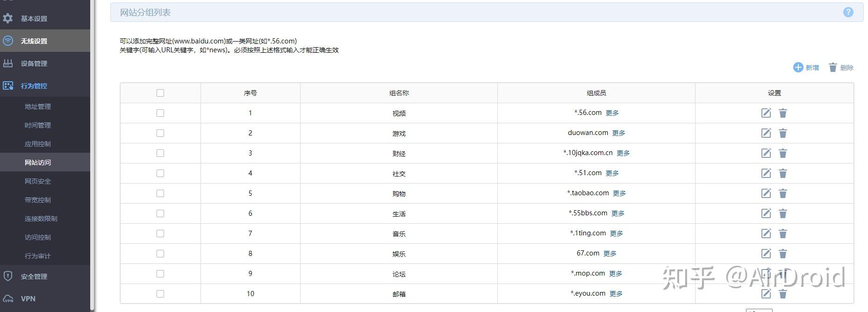Check the box for row 4 社交
Image resolution: width=868 pixels, height=312 pixels.
click(x=160, y=173)
